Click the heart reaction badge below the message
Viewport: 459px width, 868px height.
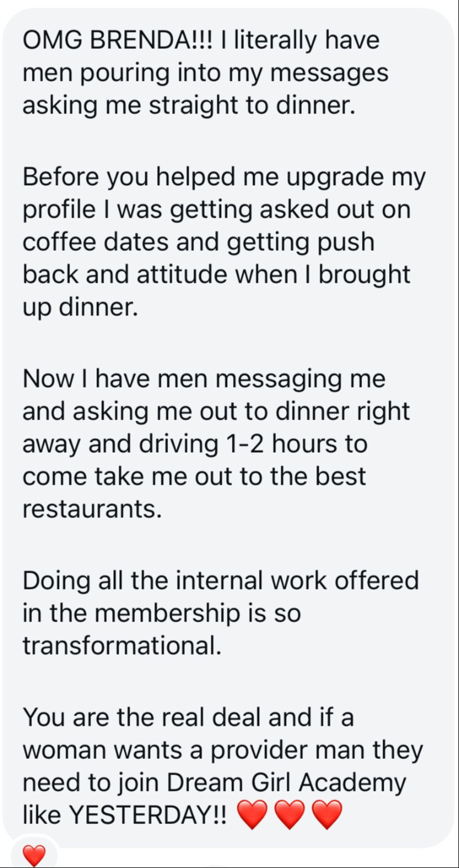point(34,856)
